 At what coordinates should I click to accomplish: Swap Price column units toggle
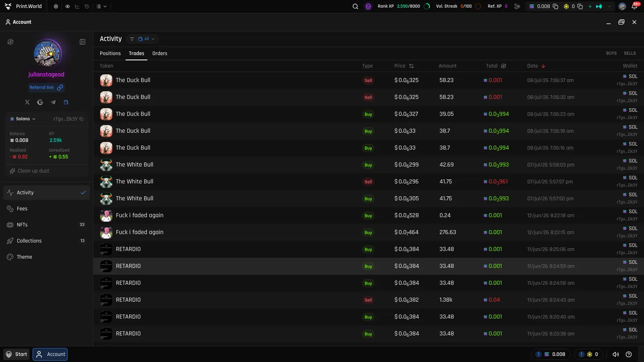[411, 66]
